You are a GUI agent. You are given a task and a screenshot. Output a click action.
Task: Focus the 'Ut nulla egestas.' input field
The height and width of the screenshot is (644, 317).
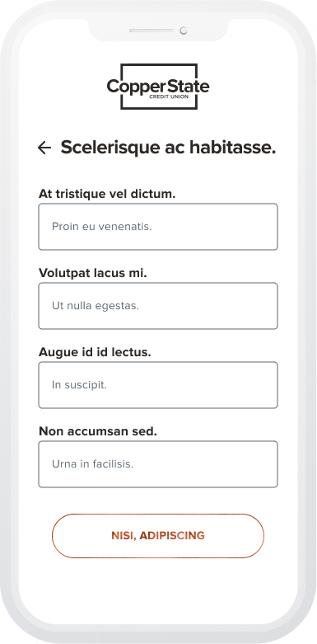tap(158, 306)
